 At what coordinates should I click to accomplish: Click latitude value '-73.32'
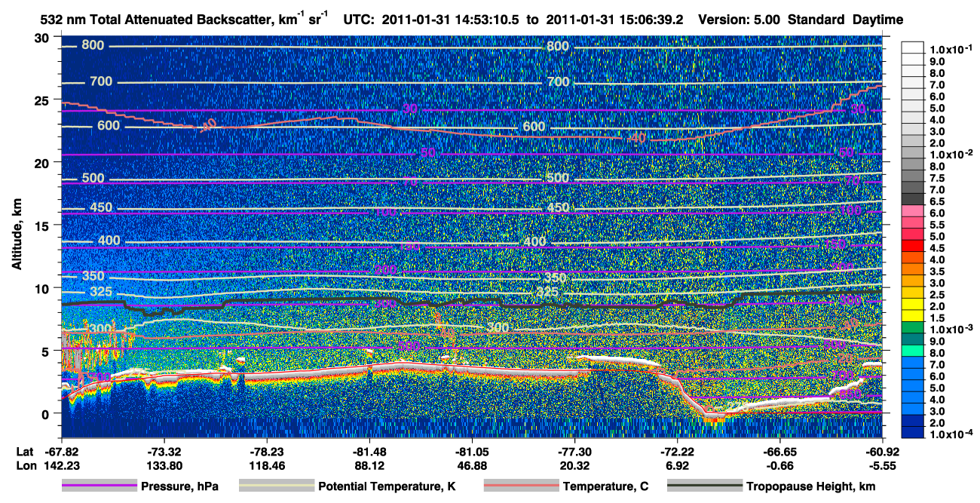[164, 451]
